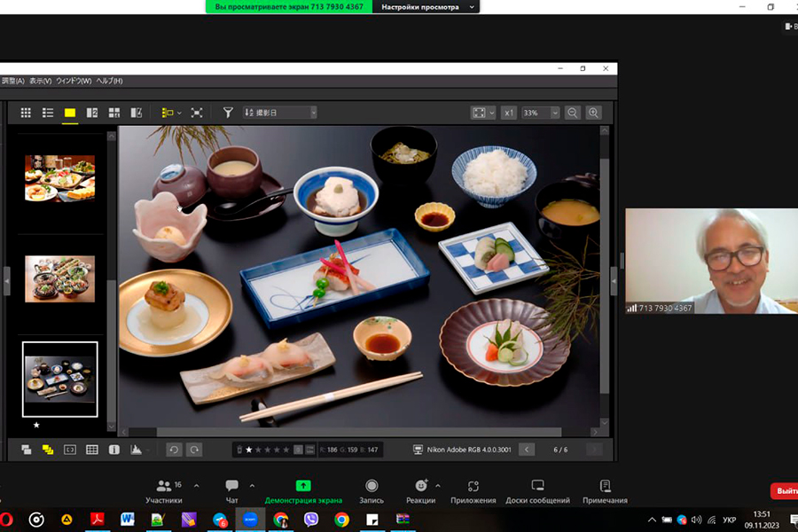Toggle 100% (x1) zoom view
The image size is (798, 532).
[508, 113]
